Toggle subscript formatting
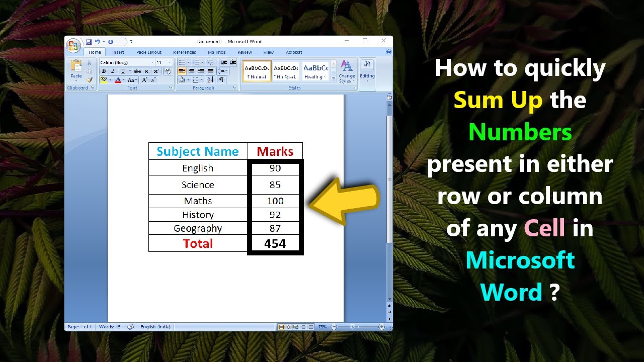Image resolution: width=644 pixels, height=362 pixels. (147, 71)
